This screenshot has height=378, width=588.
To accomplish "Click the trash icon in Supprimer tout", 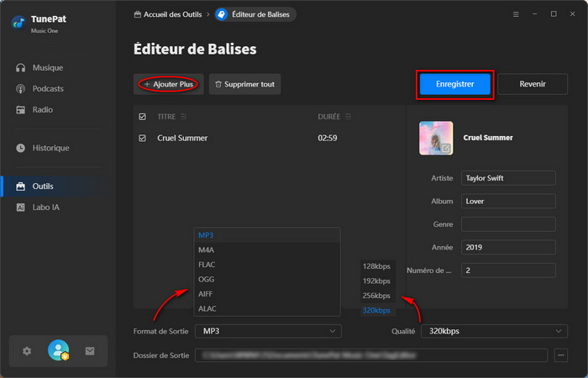I will [x=218, y=84].
